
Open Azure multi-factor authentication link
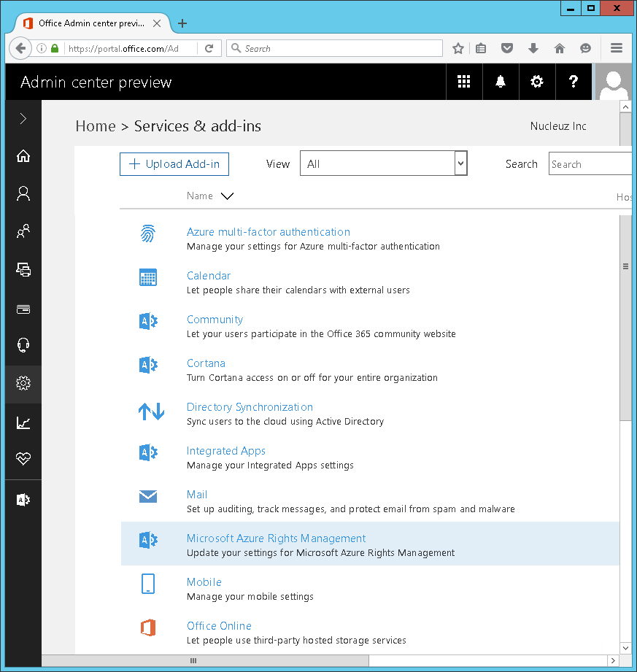[269, 232]
